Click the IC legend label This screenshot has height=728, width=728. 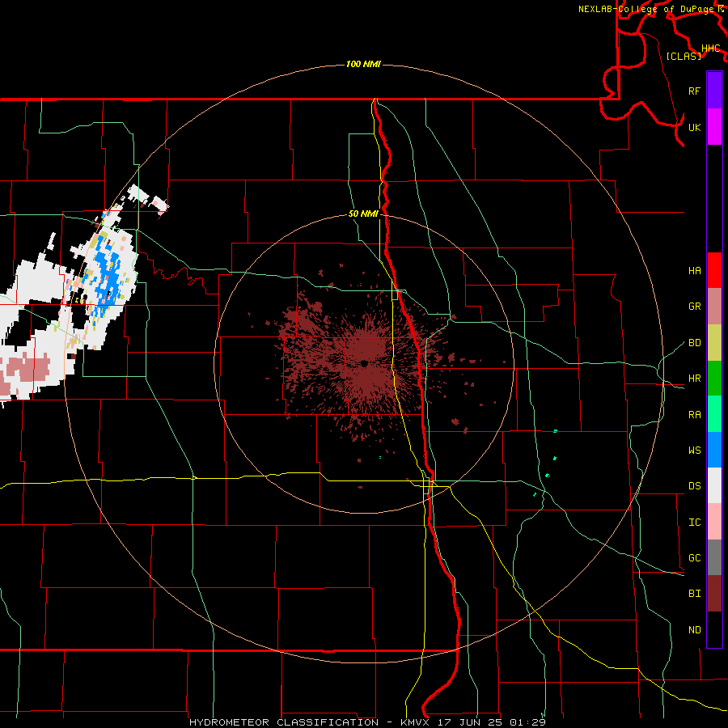[x=694, y=523]
